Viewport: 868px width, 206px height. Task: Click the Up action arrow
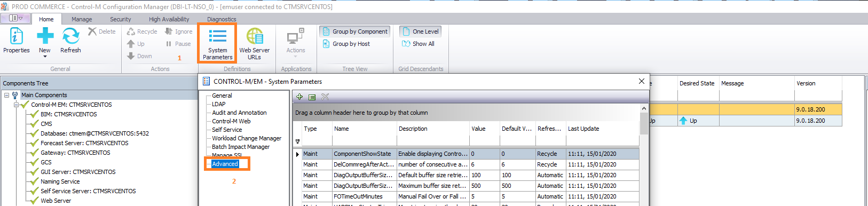tap(136, 44)
